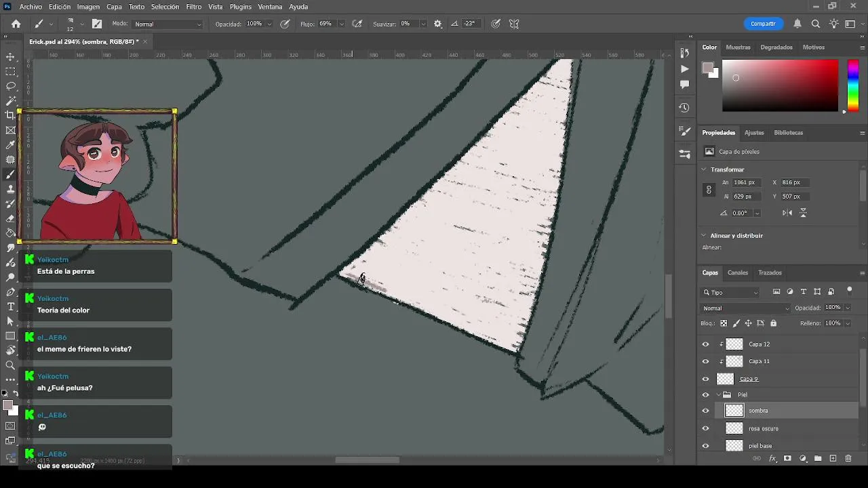Collapse the Alinear y distribuir section

[x=704, y=235]
